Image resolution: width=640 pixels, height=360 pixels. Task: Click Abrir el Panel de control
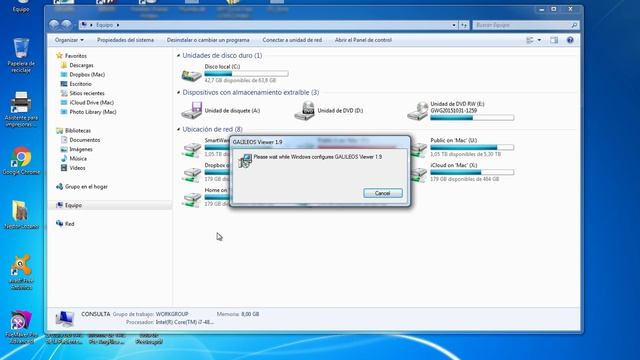click(363, 40)
